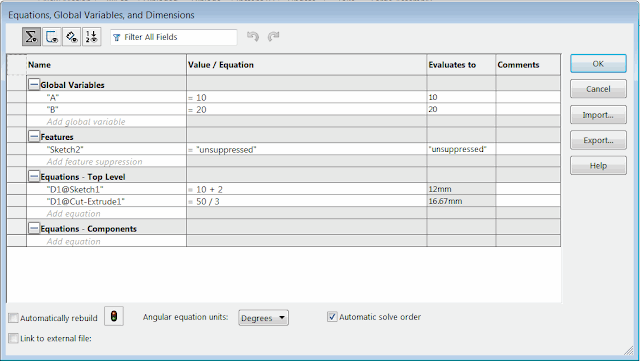Screen dimensions: 640x361
Task: Click the Comments cell for "D1@Sketch1"
Action: [528, 189]
